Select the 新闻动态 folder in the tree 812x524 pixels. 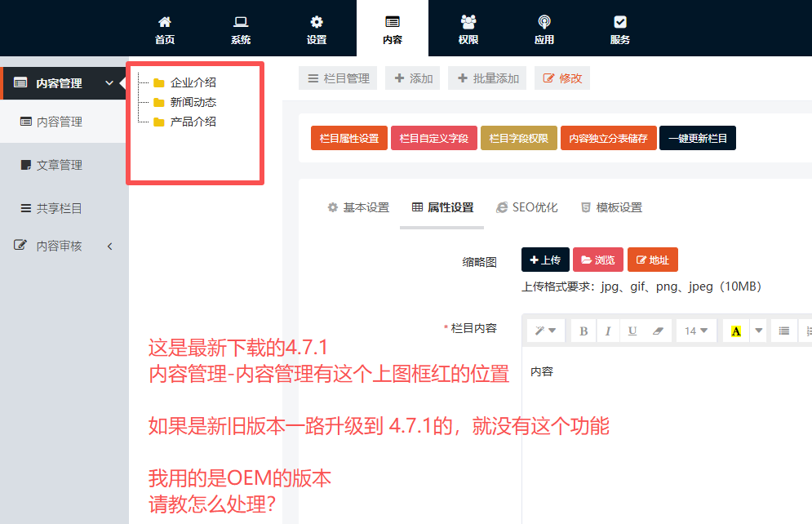193,102
